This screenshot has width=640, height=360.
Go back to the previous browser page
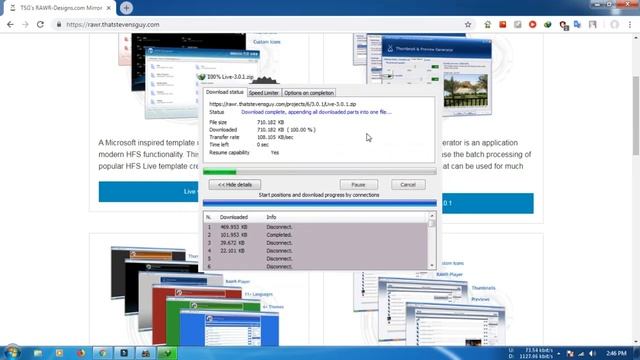(x=10, y=24)
